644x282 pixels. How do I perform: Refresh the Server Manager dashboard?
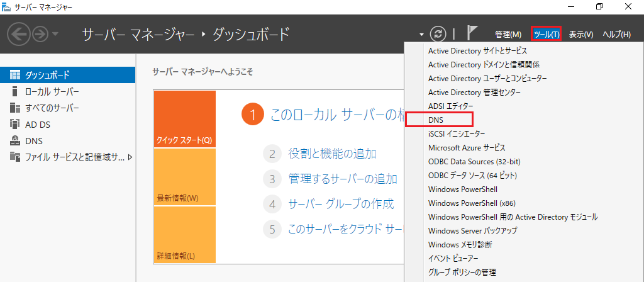[x=438, y=34]
